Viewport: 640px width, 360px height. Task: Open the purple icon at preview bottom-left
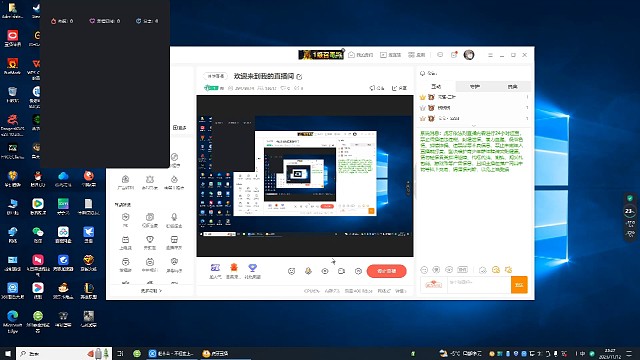pyautogui.click(x=215, y=268)
